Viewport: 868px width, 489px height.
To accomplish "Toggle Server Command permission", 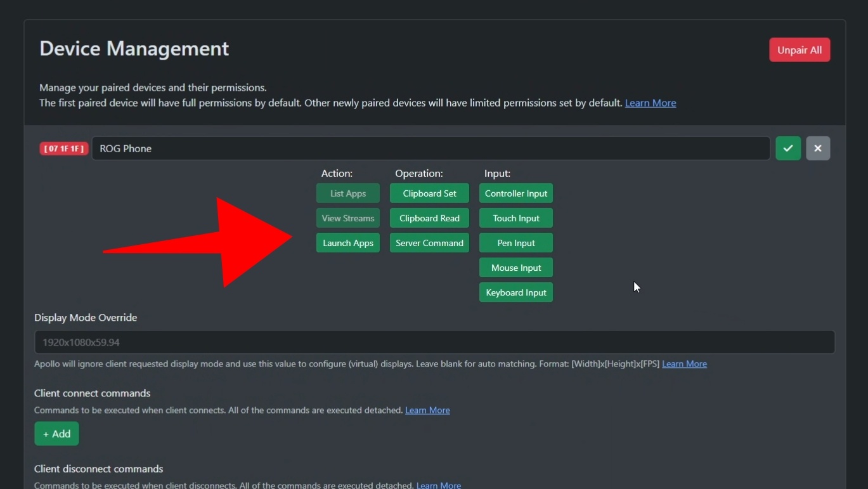I will (x=429, y=243).
